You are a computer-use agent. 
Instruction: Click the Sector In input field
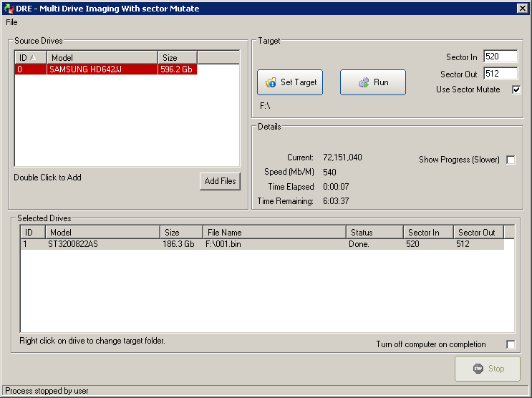tap(500, 57)
